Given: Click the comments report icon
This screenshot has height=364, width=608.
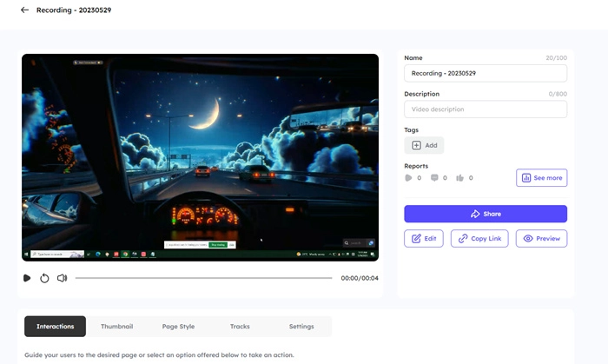Looking at the screenshot, I should coord(433,178).
